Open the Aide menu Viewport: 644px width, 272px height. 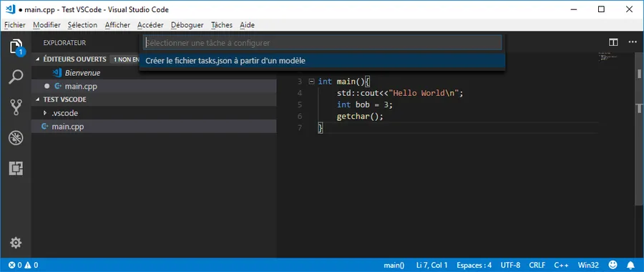pos(248,25)
